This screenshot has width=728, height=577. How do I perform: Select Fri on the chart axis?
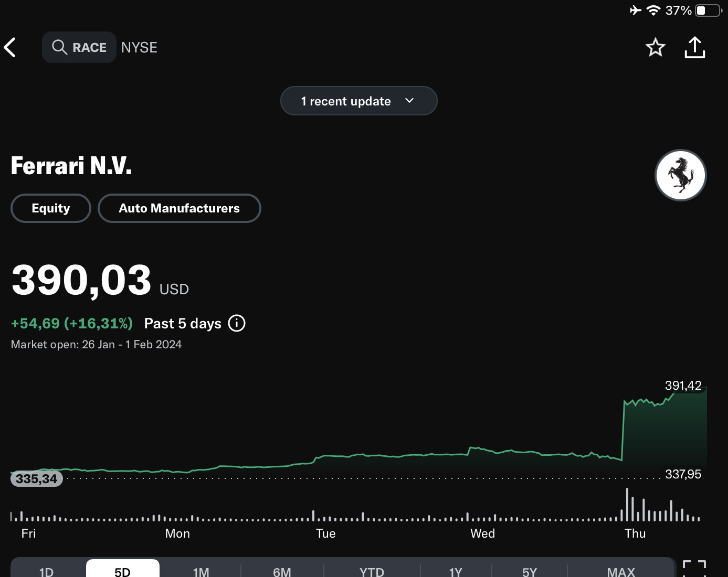28,533
